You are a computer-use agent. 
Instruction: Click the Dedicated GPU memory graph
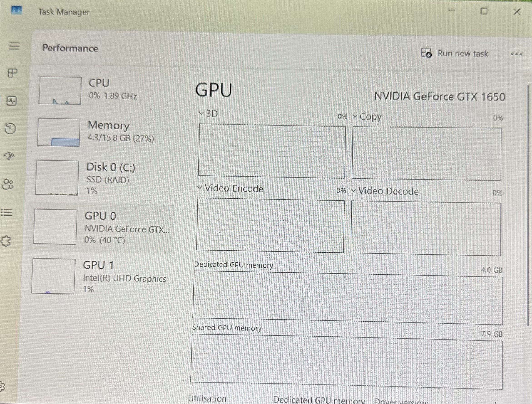pyautogui.click(x=348, y=298)
